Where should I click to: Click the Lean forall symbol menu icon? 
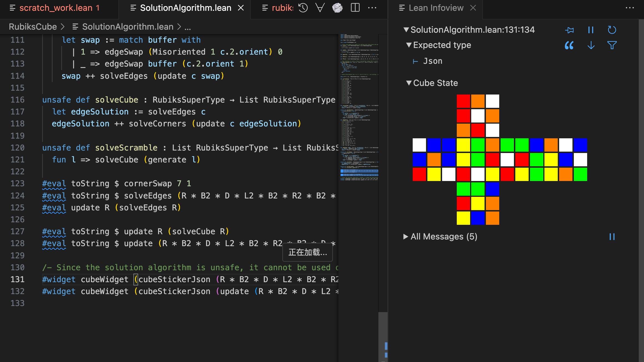coord(320,8)
